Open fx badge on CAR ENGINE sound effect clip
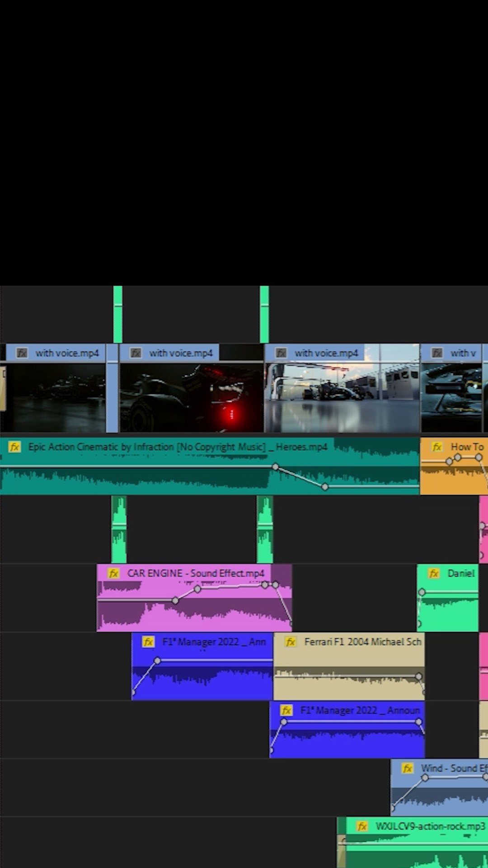This screenshot has height=868, width=488. pyautogui.click(x=113, y=573)
